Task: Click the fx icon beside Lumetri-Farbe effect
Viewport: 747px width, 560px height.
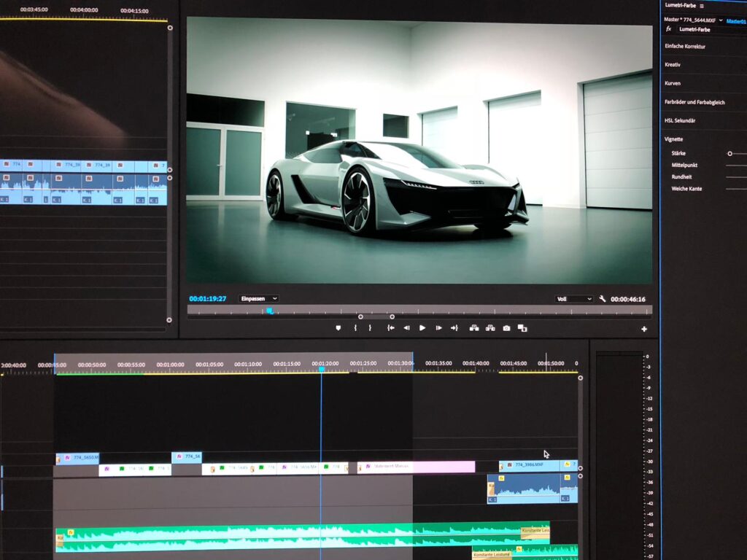Action: point(668,29)
